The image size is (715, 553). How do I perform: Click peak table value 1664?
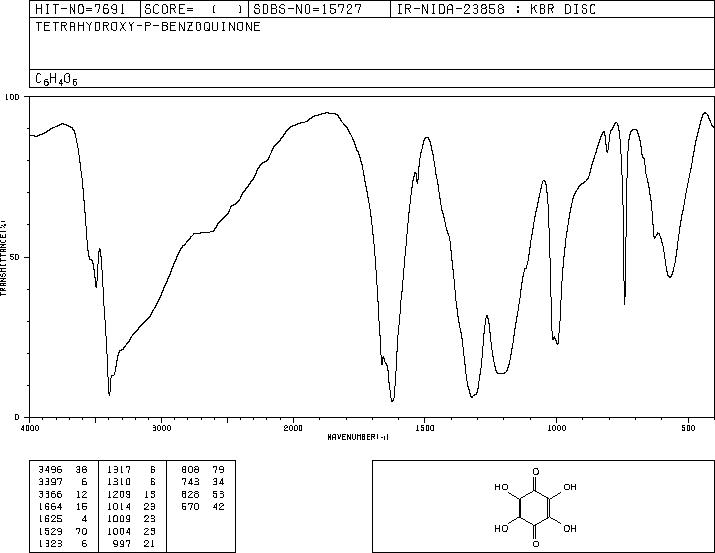click(x=50, y=506)
